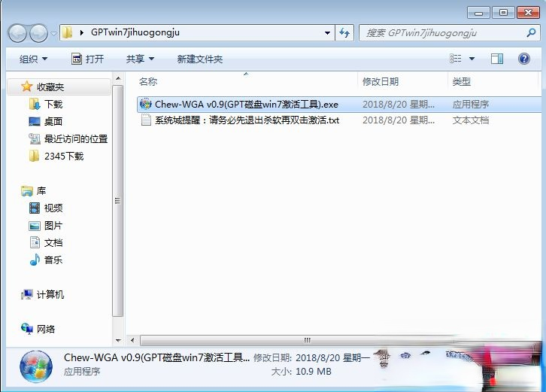Click 网络 in the navigation pane

point(46,329)
